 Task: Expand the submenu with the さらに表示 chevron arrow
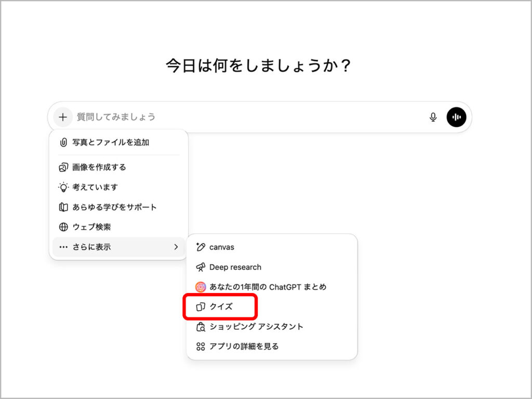[x=176, y=247]
